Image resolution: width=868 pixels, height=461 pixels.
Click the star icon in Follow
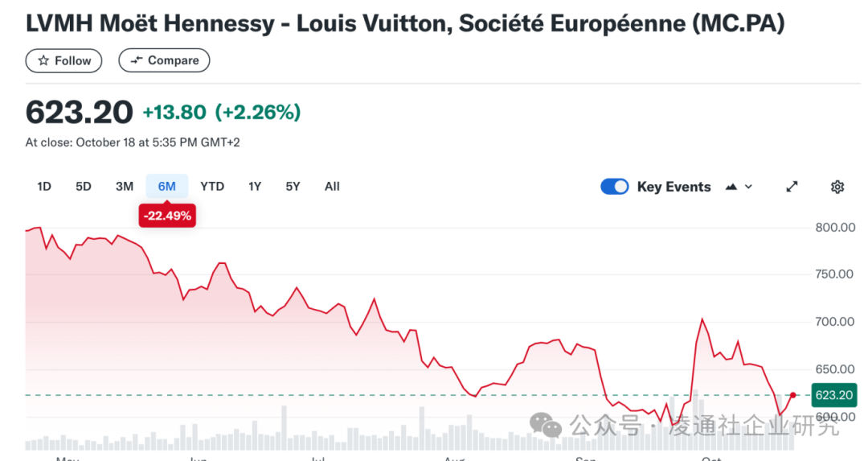(x=43, y=60)
